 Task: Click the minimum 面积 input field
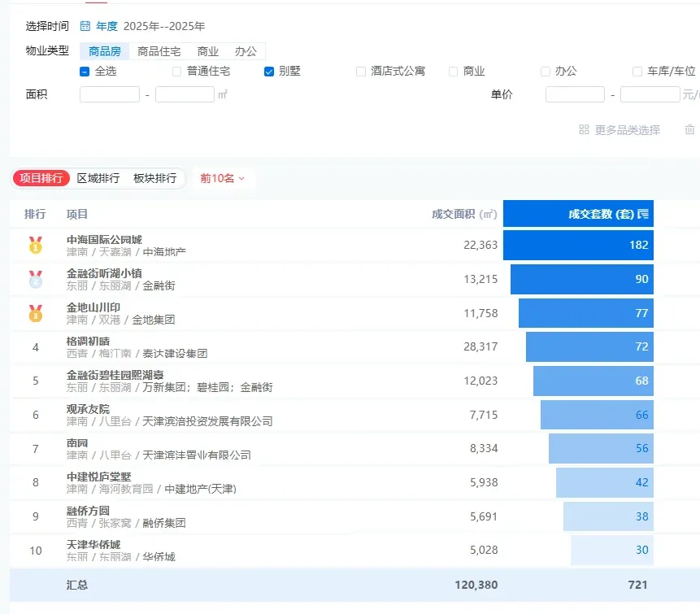(x=110, y=94)
